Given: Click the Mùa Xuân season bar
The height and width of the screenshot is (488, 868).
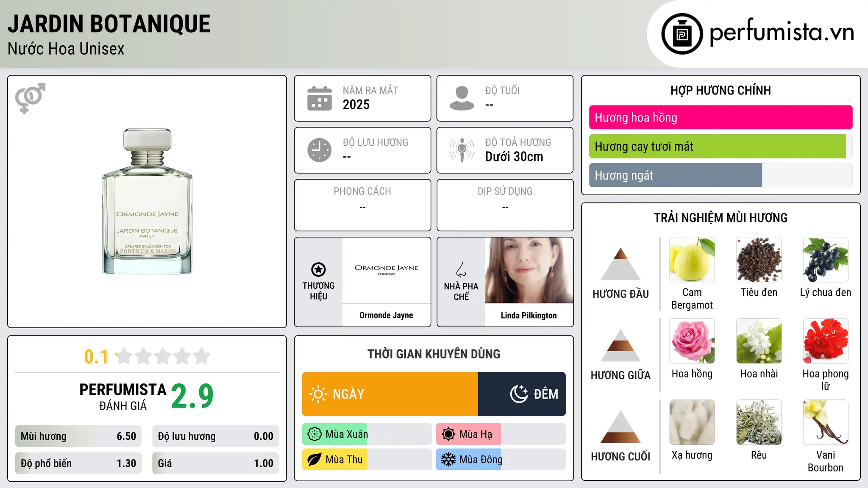Looking at the screenshot, I should coord(367,434).
